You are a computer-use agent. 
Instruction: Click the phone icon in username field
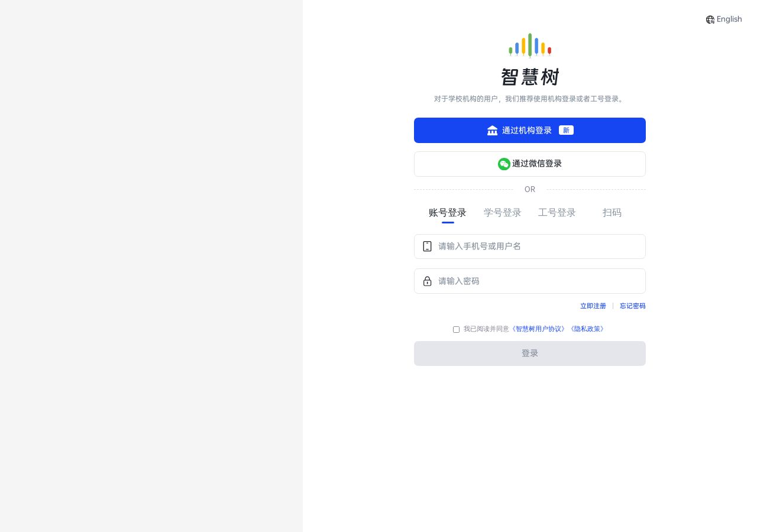click(427, 246)
